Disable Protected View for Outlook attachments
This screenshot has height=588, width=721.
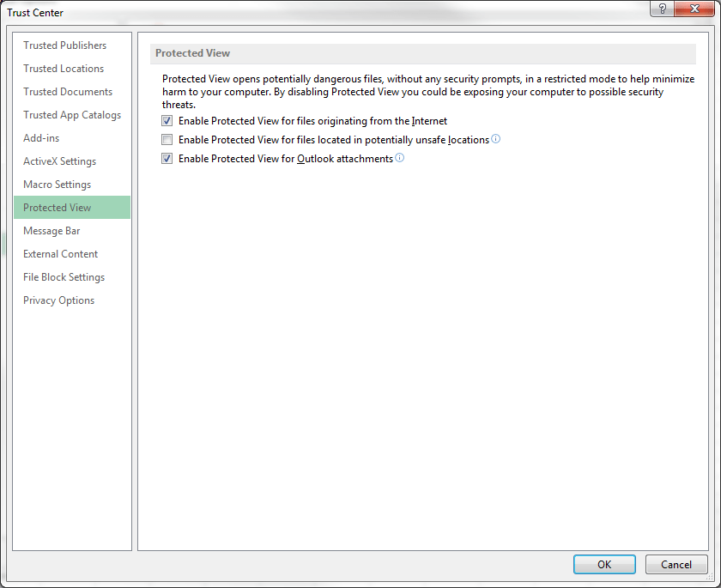click(167, 158)
